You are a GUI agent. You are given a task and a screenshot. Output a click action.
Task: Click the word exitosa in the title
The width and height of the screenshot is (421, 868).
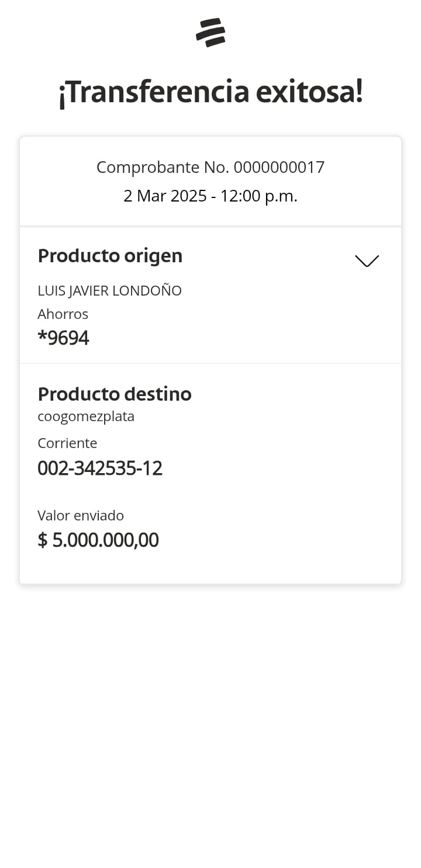[309, 92]
